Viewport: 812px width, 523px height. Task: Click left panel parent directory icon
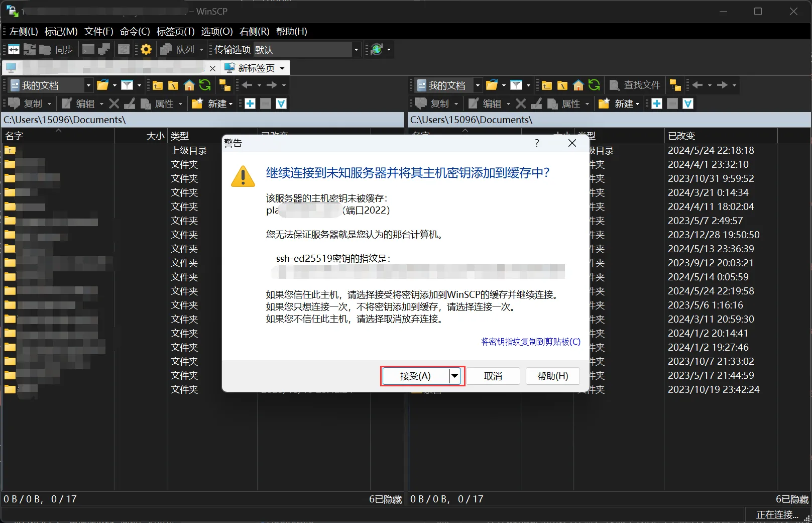(158, 85)
